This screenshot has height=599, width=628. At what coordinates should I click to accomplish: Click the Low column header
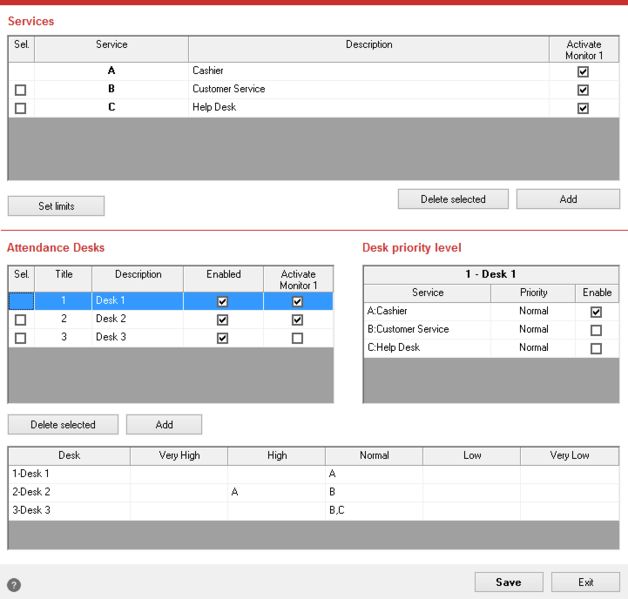(x=471, y=456)
